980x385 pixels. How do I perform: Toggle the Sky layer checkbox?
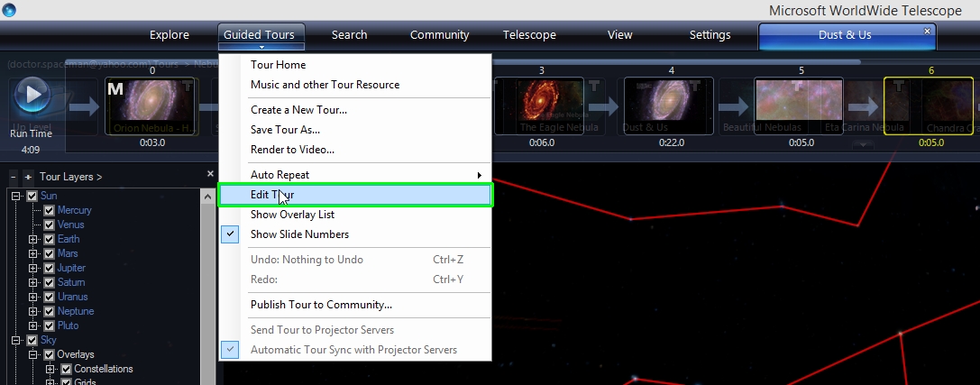(x=32, y=341)
